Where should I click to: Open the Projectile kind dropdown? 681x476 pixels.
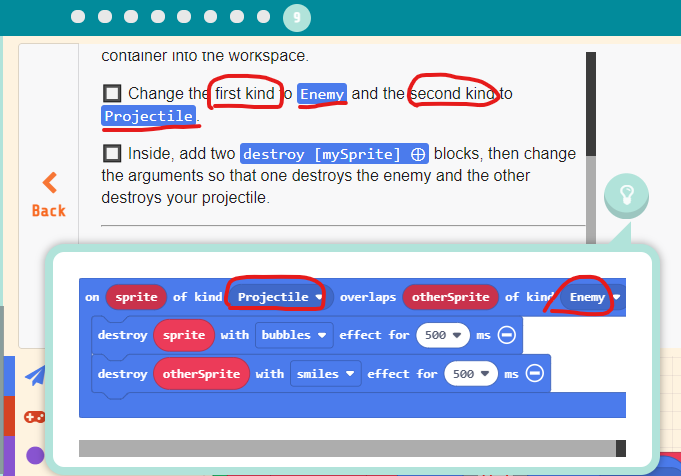281,297
